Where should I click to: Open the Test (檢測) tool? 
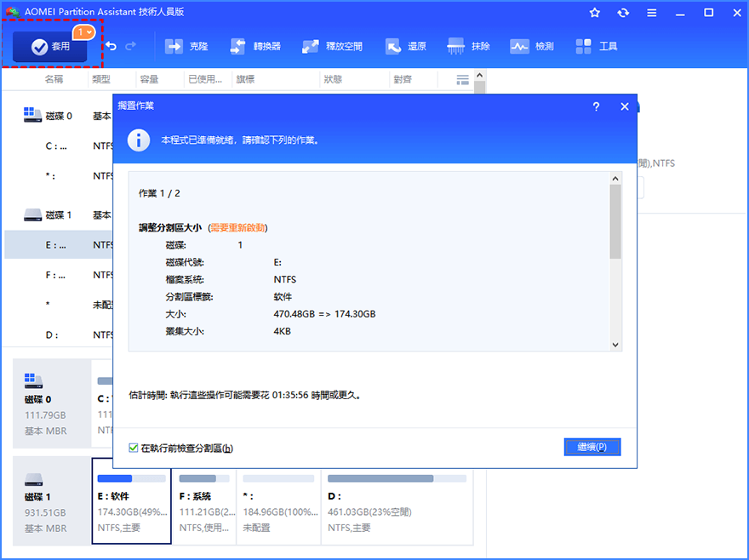point(532,46)
